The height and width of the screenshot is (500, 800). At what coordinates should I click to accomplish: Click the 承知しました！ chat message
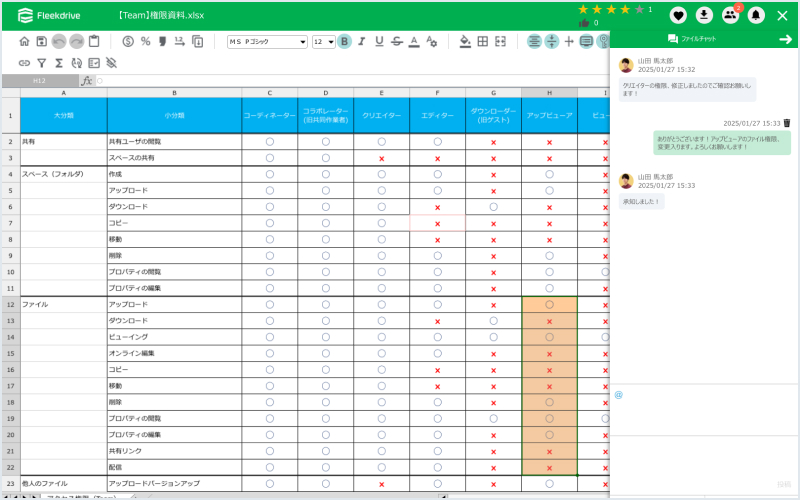[x=641, y=202]
